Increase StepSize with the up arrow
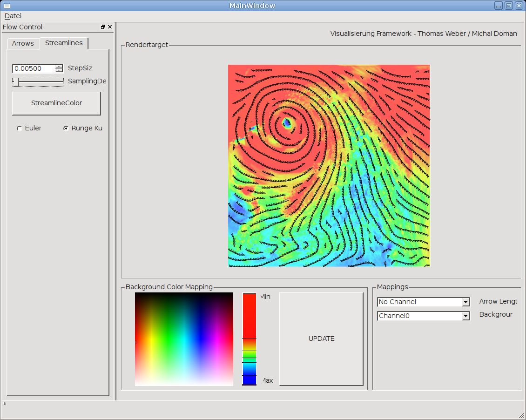This screenshot has height=420, width=526. (x=59, y=67)
